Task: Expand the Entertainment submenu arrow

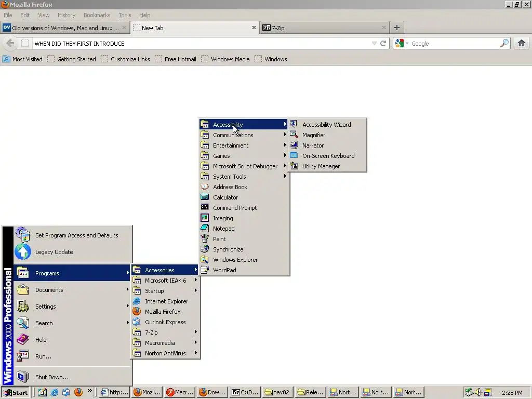Action: point(285,145)
